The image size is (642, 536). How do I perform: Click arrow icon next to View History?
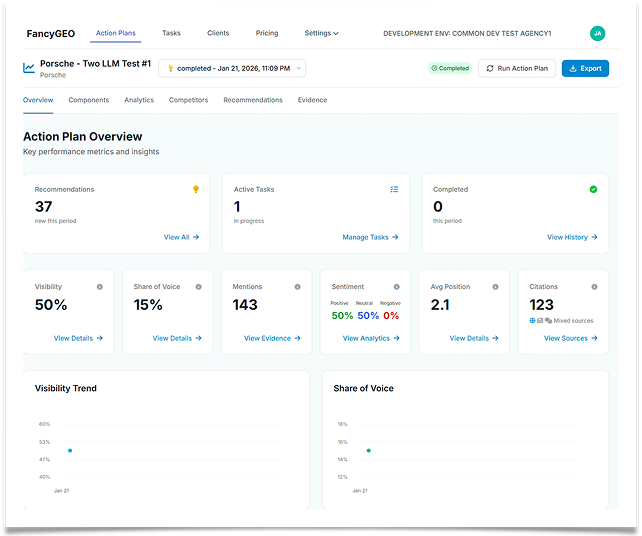[595, 237]
